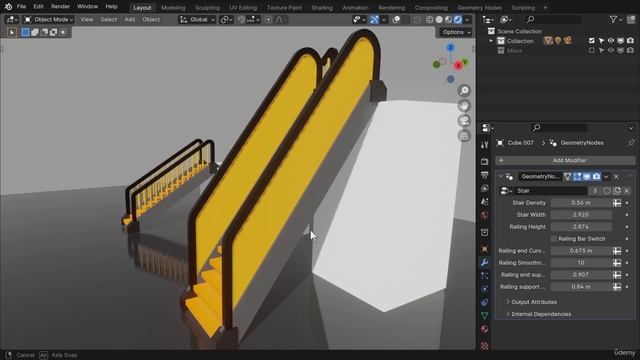The width and height of the screenshot is (640, 360).
Task: Toggle modifier show in edit mode icon
Action: (x=577, y=177)
